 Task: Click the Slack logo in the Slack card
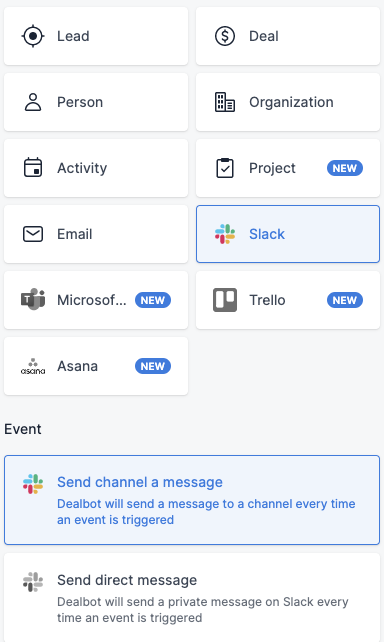click(x=225, y=234)
